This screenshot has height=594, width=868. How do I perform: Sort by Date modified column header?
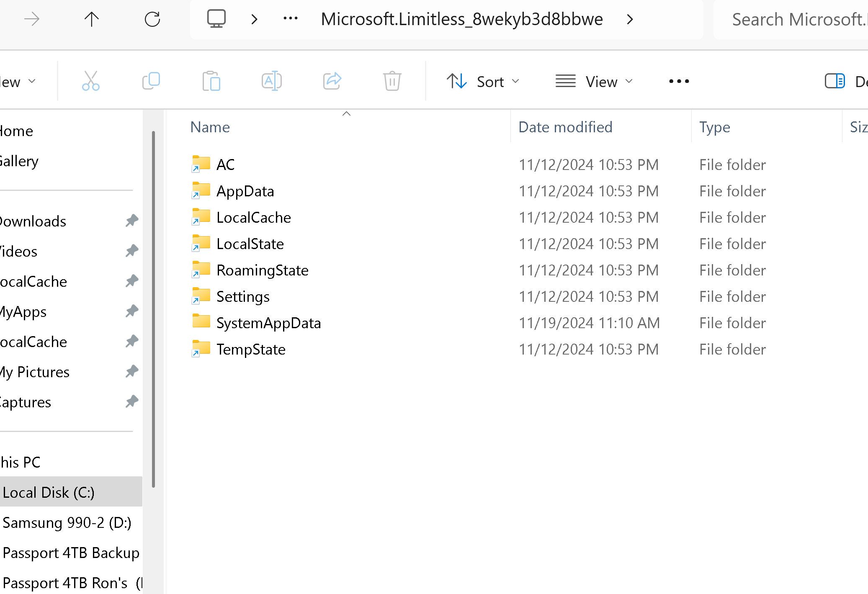[565, 127]
